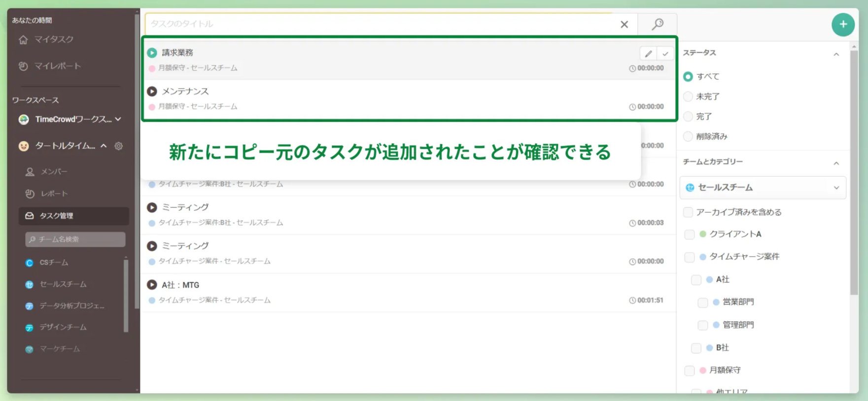868x401 pixels.
Task: Check the 月額保守 category checkbox
Action: click(x=690, y=370)
